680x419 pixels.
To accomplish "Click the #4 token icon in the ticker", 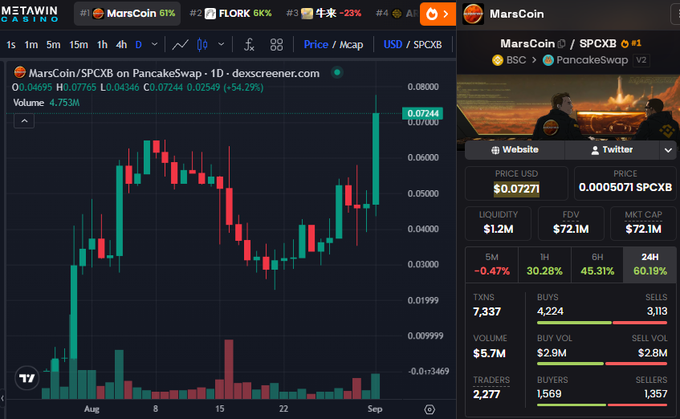I will (397, 14).
